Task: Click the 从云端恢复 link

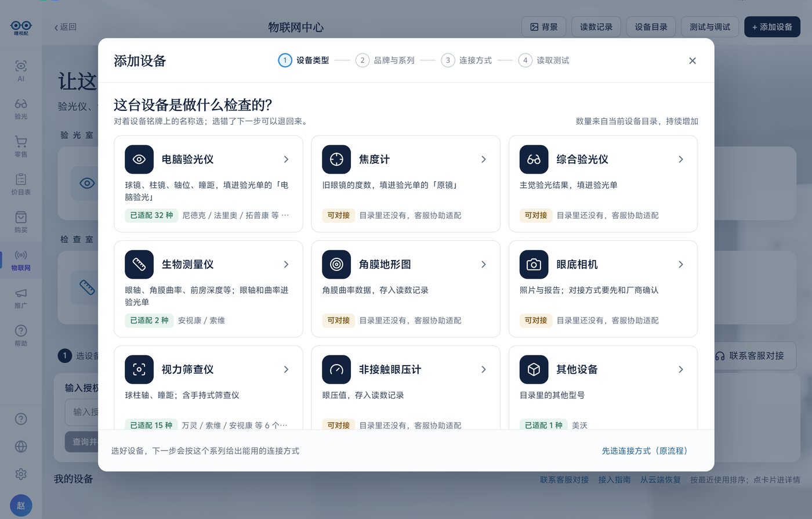Action: pyautogui.click(x=661, y=480)
